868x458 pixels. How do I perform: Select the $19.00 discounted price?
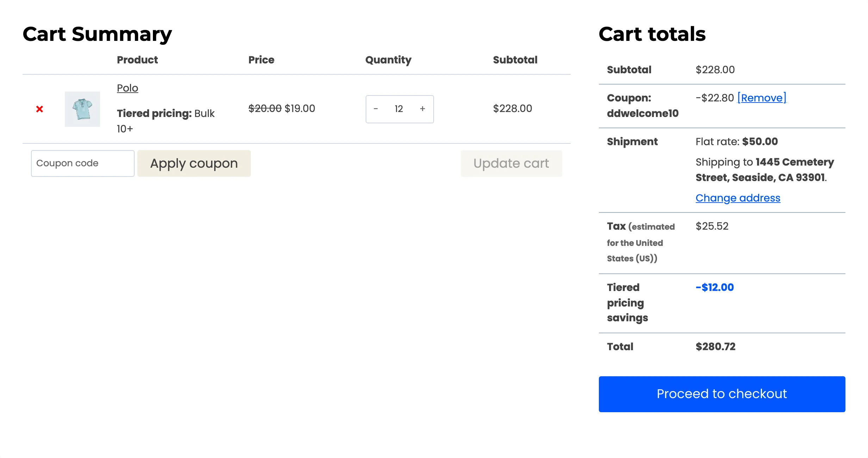pos(300,109)
